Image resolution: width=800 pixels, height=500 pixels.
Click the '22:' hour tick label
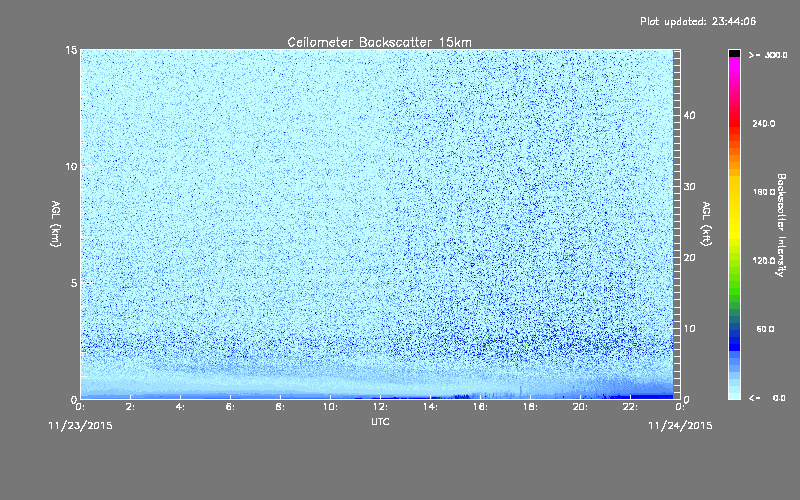coord(630,407)
